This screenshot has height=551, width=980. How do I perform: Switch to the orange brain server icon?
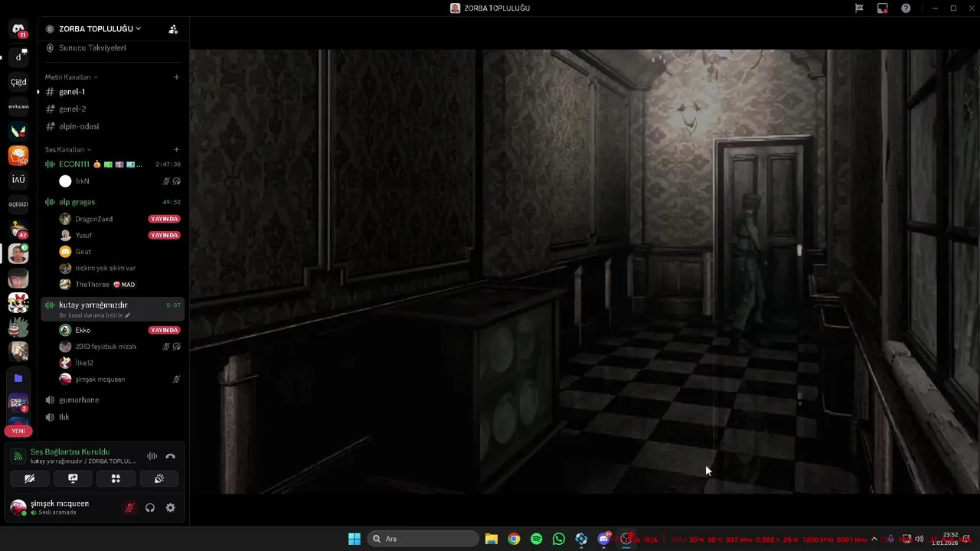point(18,155)
